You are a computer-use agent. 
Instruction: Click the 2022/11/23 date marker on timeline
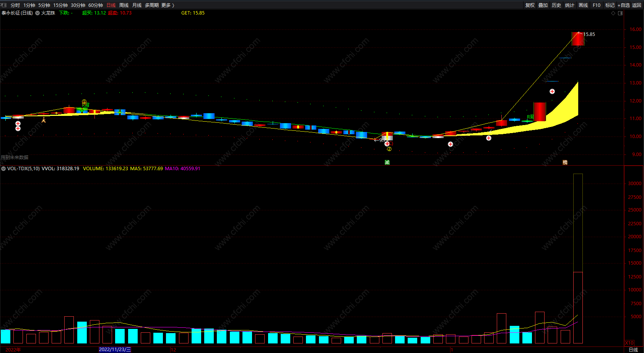tap(115, 350)
